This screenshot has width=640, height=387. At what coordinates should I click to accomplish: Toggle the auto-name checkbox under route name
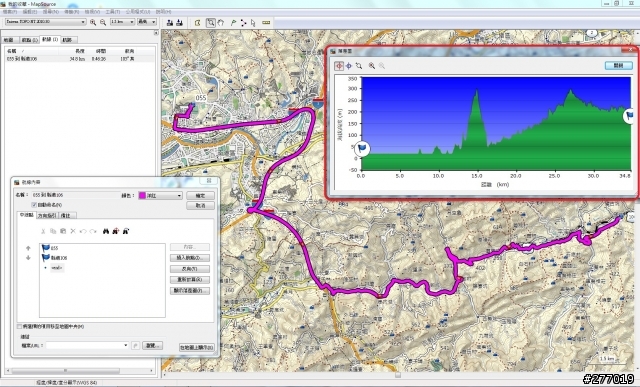[34, 205]
